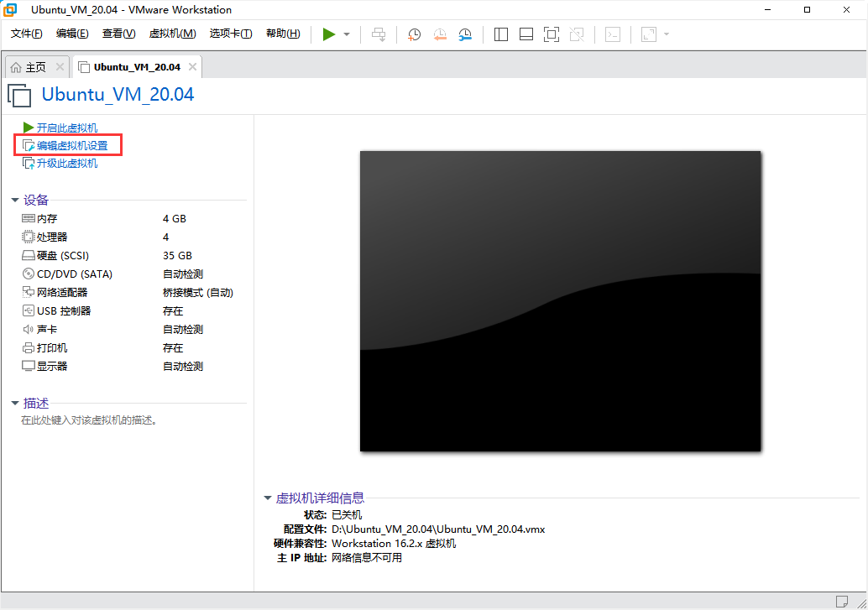Open the 选项卡(T) menu
This screenshot has width=868, height=610.
pyautogui.click(x=231, y=34)
